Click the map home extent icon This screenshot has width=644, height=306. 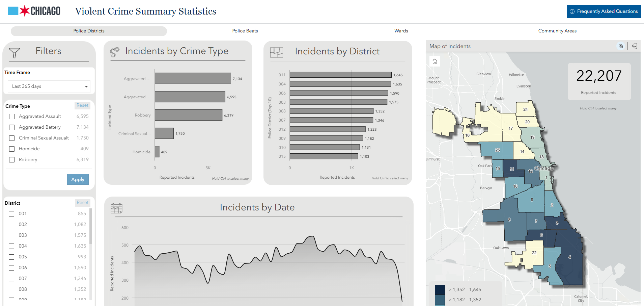(435, 61)
